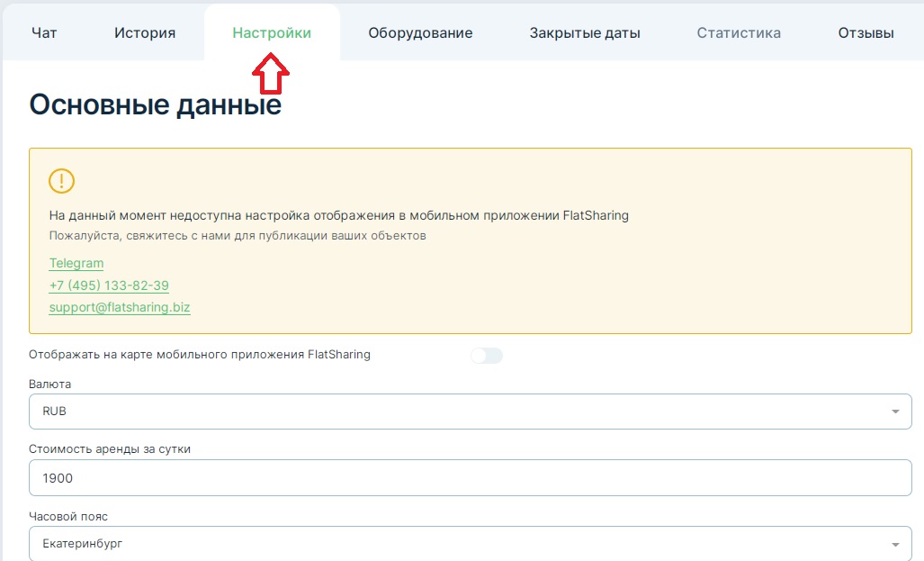Switch to the Чат tab
Image resolution: width=924 pixels, height=561 pixels.
tap(44, 33)
